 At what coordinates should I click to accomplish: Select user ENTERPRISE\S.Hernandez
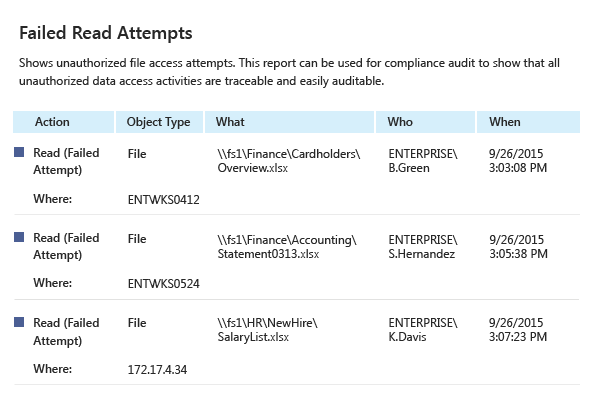click(423, 246)
